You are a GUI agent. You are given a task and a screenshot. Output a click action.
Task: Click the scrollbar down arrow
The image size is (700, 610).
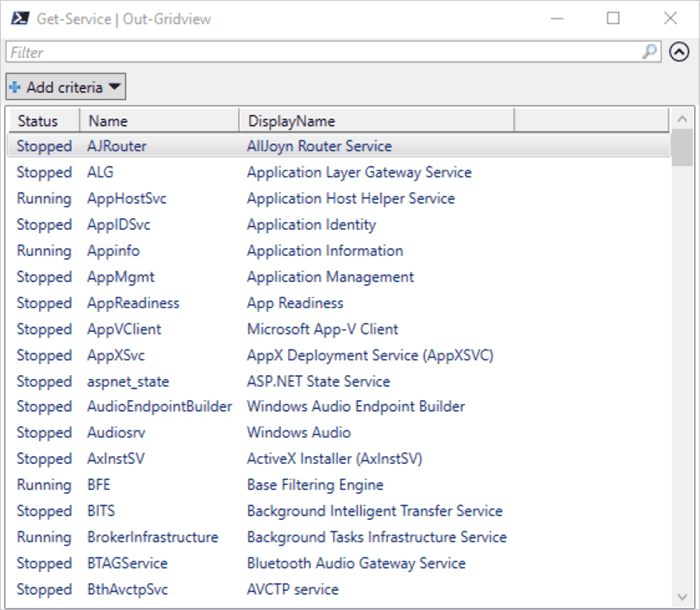pos(682,597)
